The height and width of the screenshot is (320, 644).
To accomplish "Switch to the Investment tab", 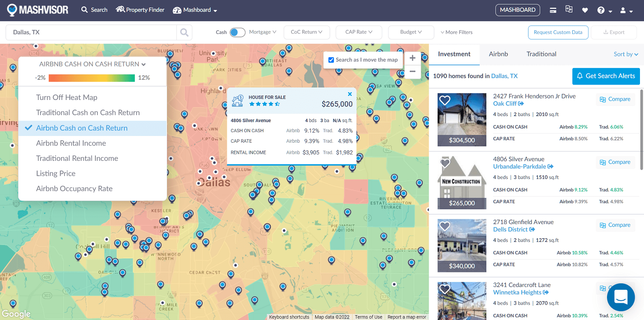I will click(454, 54).
